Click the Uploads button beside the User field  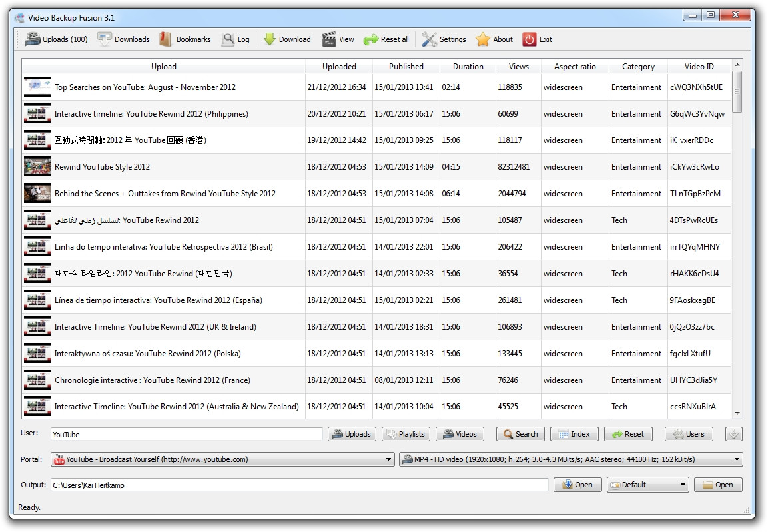[352, 434]
